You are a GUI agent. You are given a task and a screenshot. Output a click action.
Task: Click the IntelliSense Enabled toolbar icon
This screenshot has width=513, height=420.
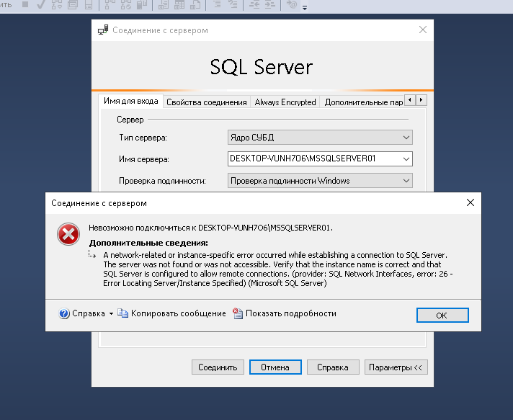pos(89,4)
